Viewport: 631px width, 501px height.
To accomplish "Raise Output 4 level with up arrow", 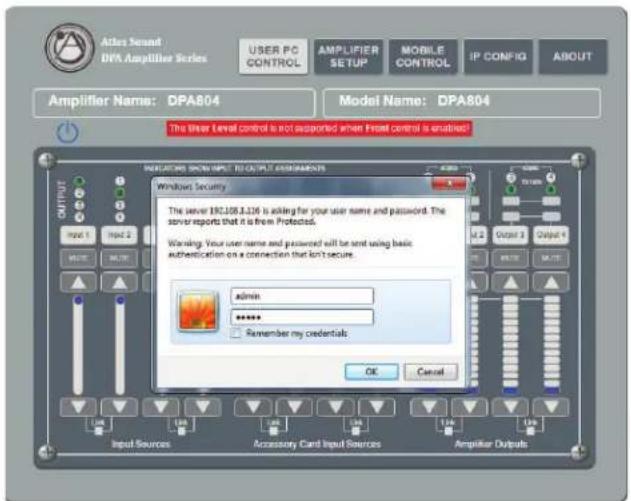I will (551, 282).
